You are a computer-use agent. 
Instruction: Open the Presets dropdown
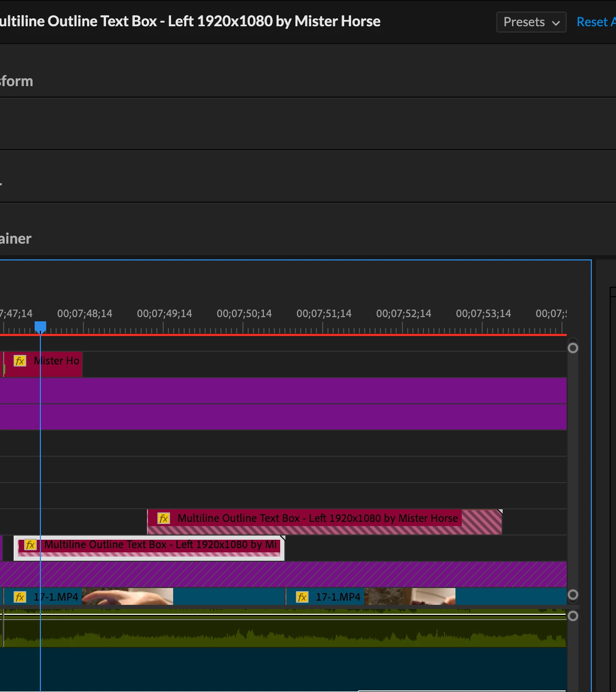click(x=531, y=22)
